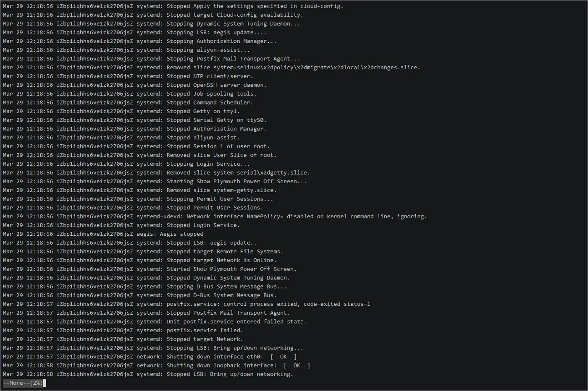
Task: Click the systemd-udevd NamePolicy warning line
Action: 281,216
